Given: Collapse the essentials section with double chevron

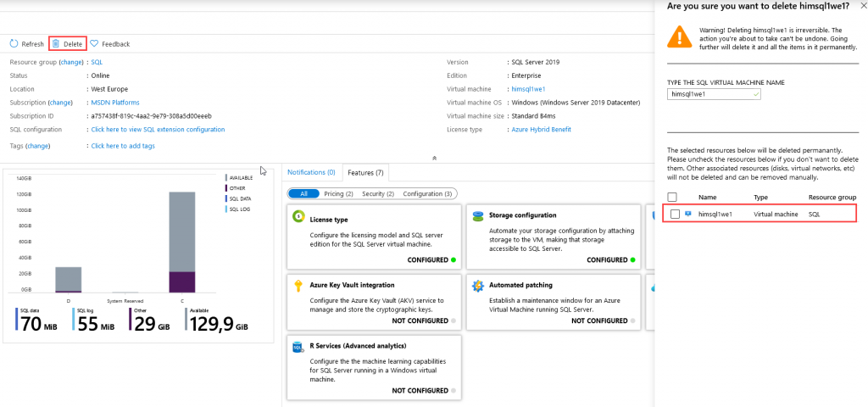Looking at the screenshot, I should point(435,158).
